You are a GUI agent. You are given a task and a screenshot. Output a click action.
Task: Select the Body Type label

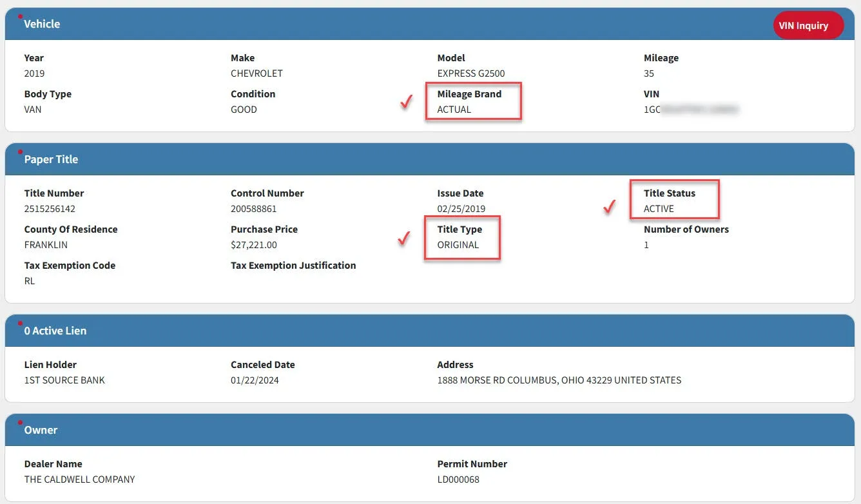48,94
